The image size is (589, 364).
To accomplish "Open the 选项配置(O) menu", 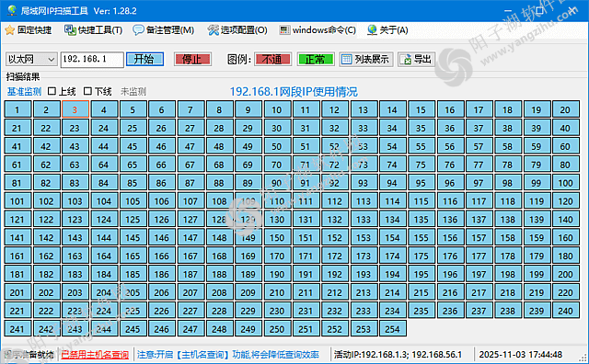I will tap(237, 30).
